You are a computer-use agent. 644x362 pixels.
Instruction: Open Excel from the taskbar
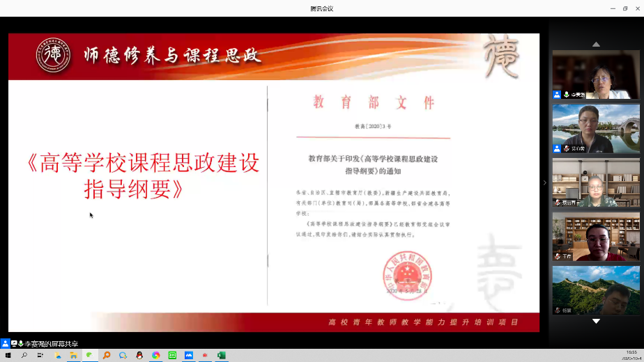coord(222,355)
